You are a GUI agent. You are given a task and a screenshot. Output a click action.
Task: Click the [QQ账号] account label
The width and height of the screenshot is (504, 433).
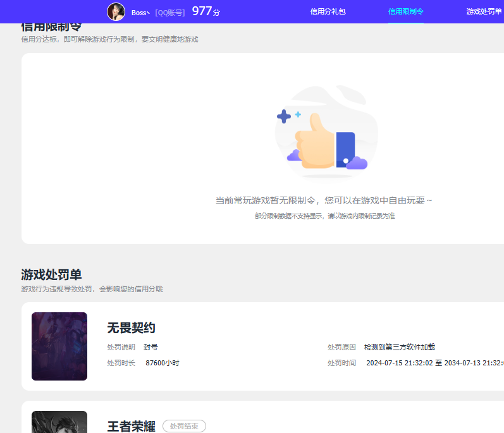click(x=170, y=13)
